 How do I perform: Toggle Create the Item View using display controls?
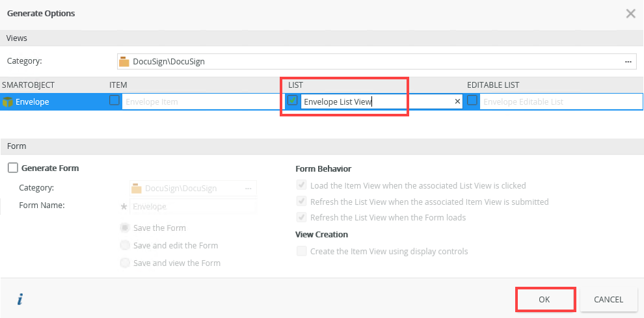tap(301, 251)
